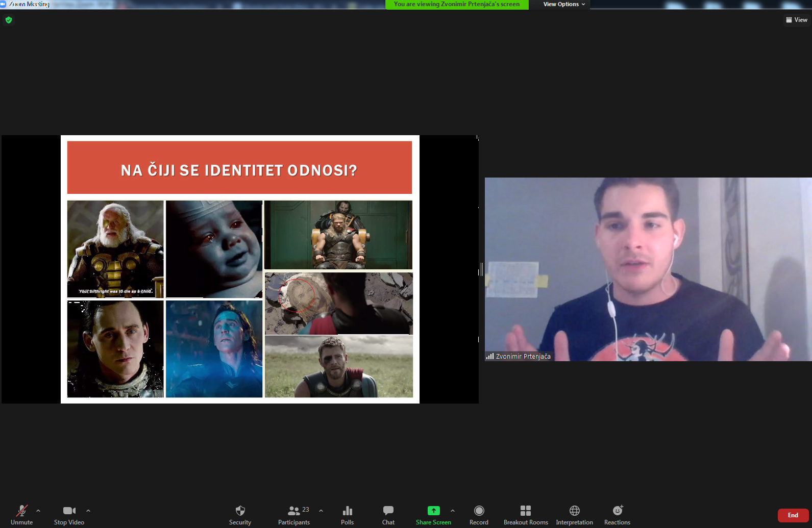The height and width of the screenshot is (528, 812).
Task: Expand share screen options caret
Action: (x=453, y=511)
